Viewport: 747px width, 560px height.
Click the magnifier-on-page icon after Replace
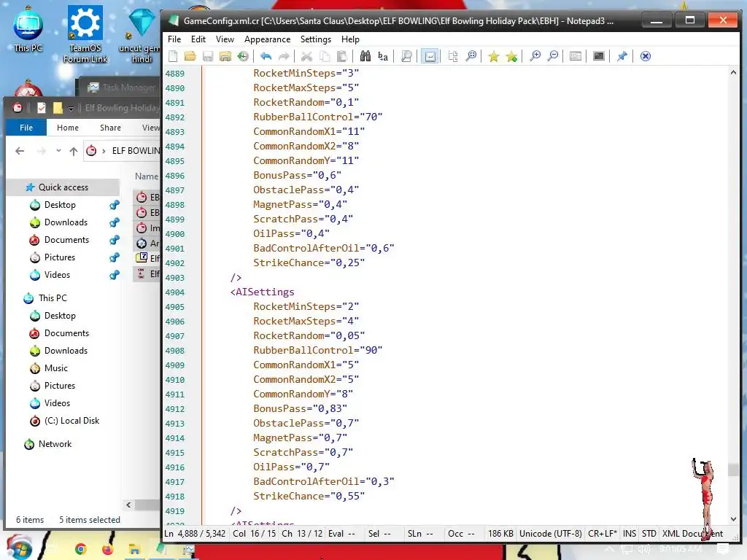click(406, 56)
